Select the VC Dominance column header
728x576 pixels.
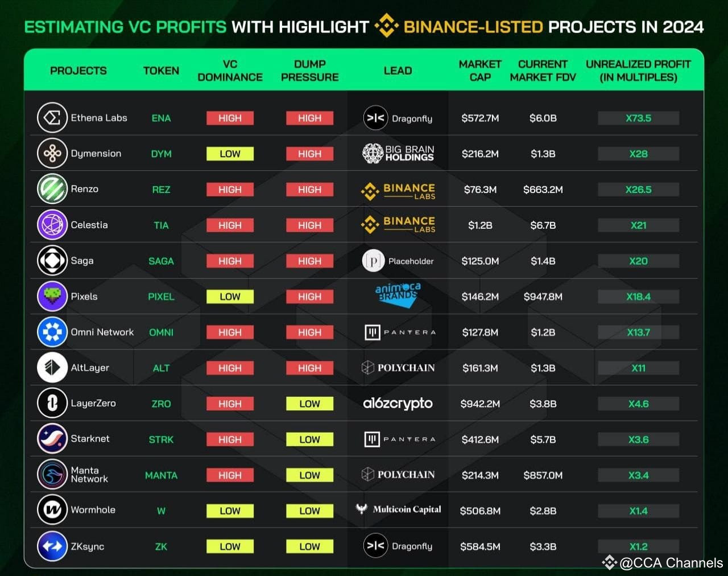[x=230, y=71]
